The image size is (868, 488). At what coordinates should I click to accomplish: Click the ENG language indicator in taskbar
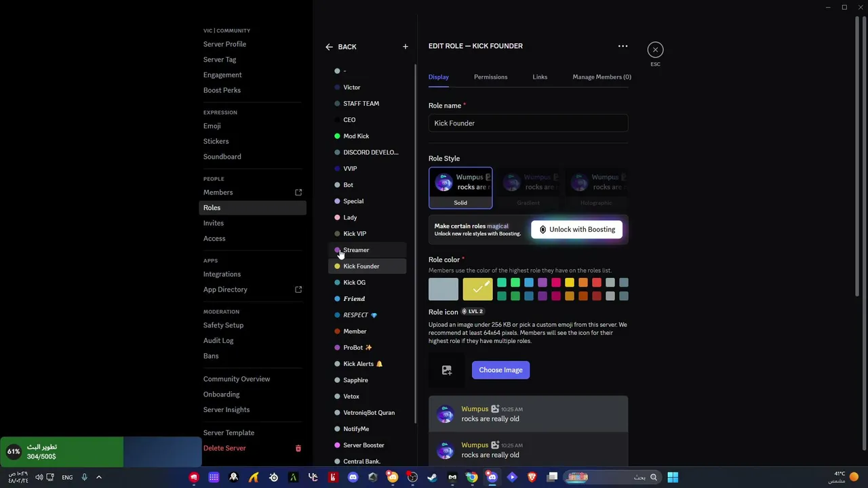click(67, 477)
